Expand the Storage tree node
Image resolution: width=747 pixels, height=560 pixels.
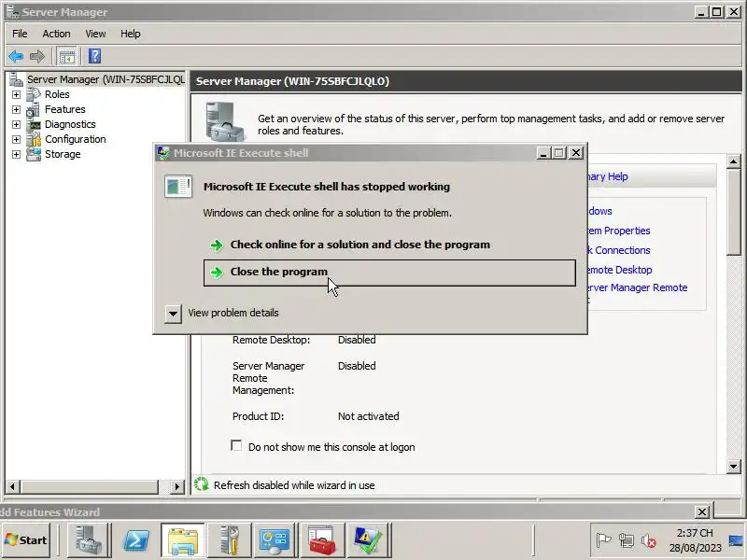point(16,154)
